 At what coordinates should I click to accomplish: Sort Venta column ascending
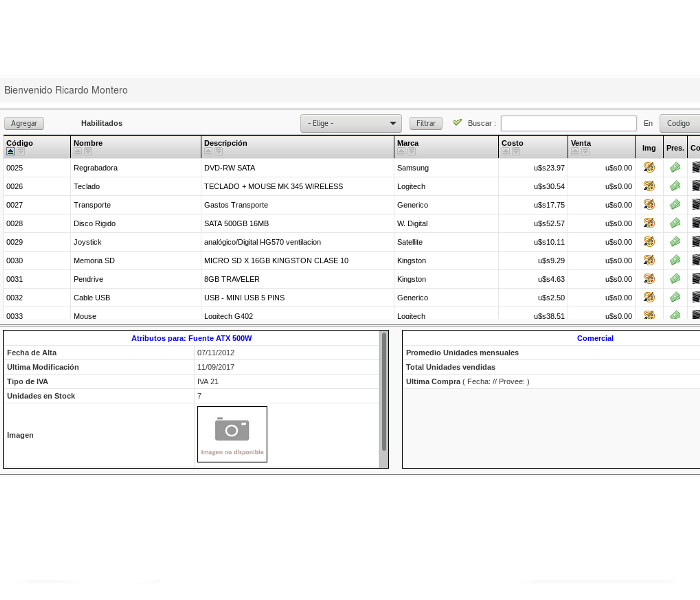(575, 152)
